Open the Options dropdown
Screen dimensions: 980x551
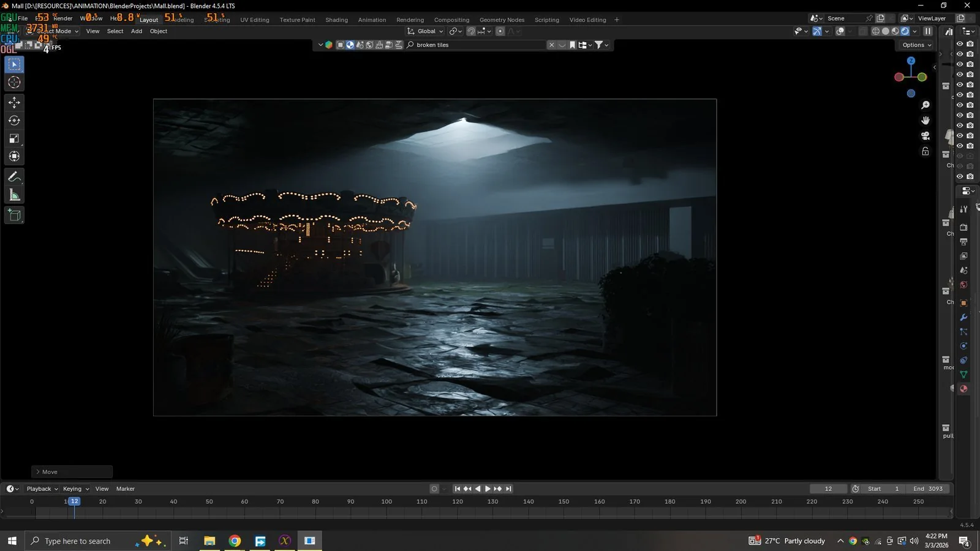(917, 45)
